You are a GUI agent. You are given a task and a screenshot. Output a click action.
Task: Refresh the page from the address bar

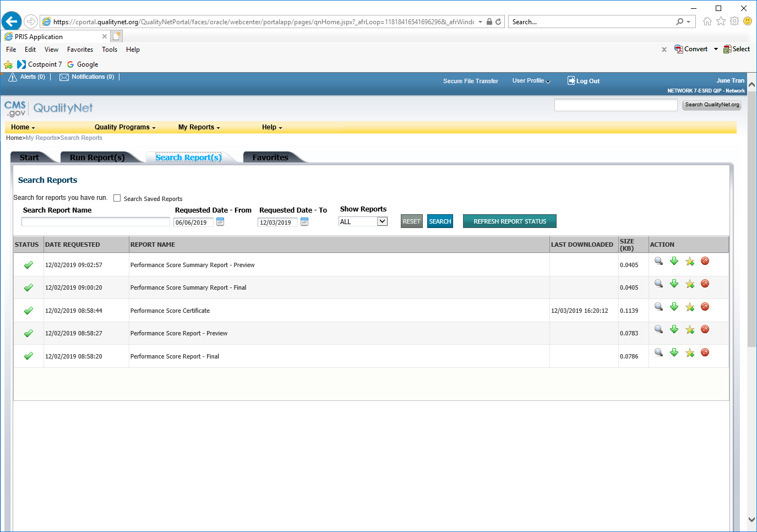click(498, 21)
